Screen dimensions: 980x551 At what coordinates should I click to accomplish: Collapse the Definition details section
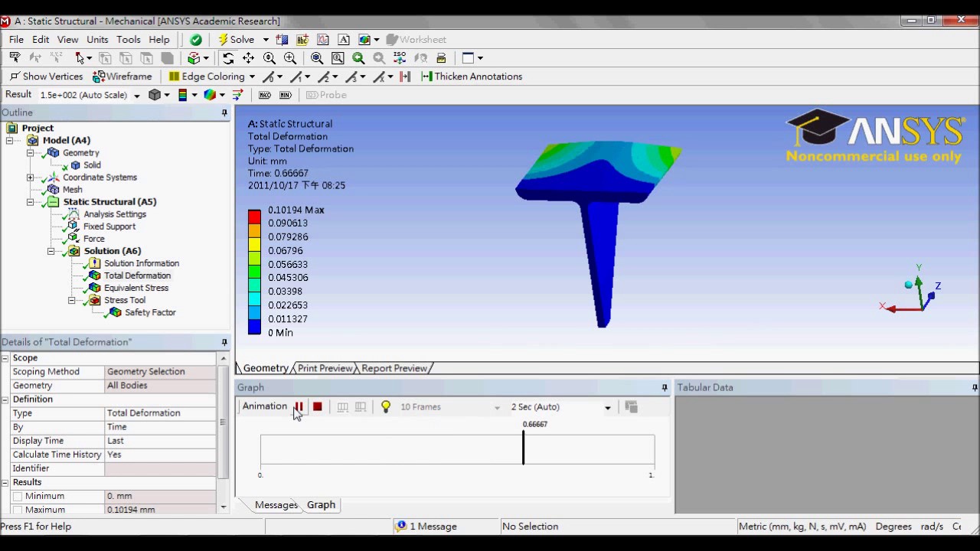5,399
